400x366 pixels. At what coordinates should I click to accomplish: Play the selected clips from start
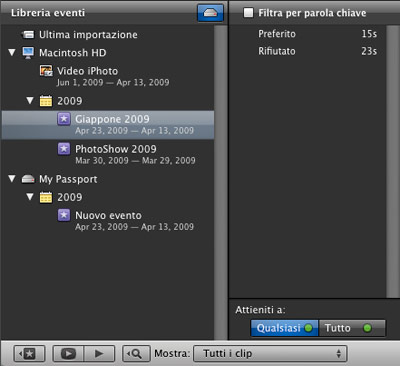[99, 353]
